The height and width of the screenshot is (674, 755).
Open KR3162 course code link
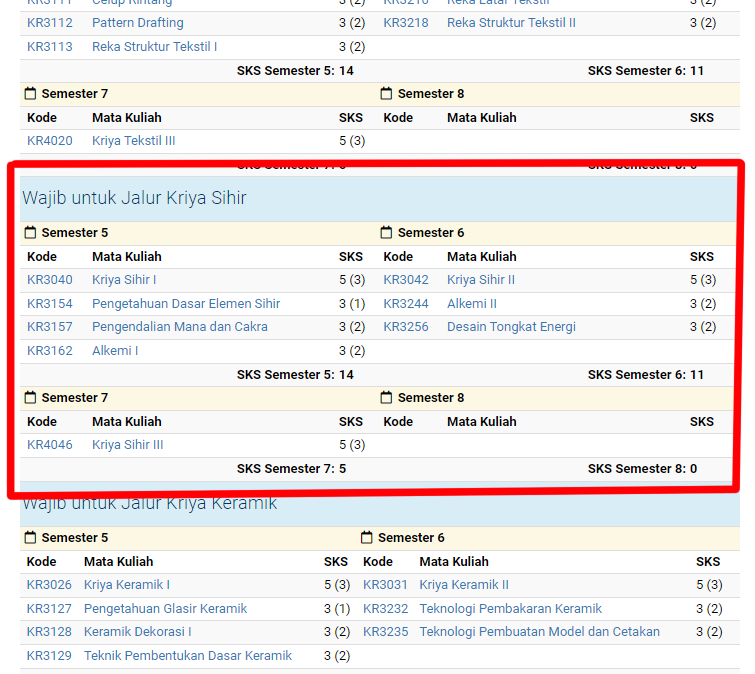pos(50,350)
